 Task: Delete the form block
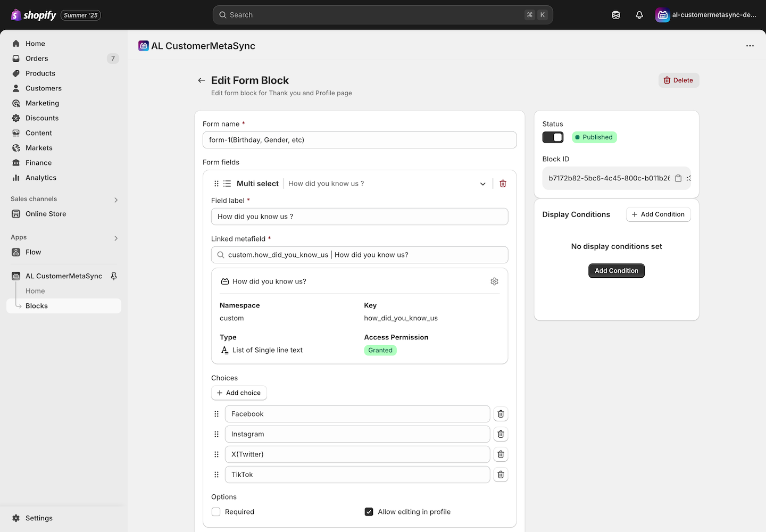coord(679,80)
